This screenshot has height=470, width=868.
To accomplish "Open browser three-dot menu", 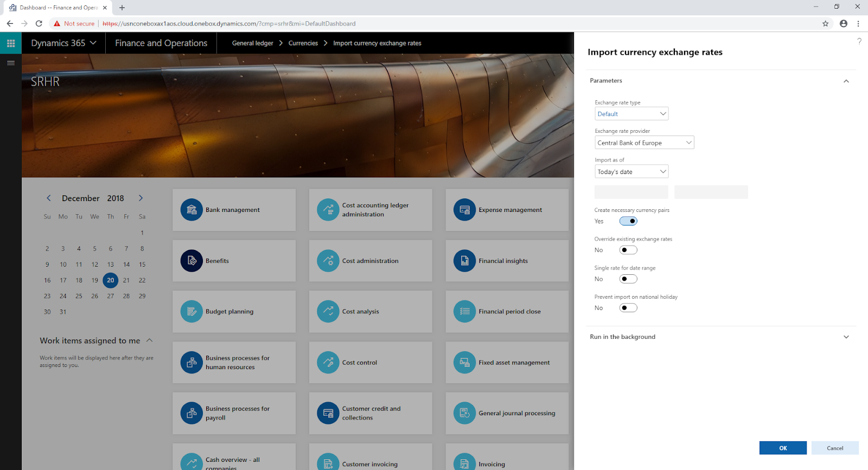I will click(858, 23).
